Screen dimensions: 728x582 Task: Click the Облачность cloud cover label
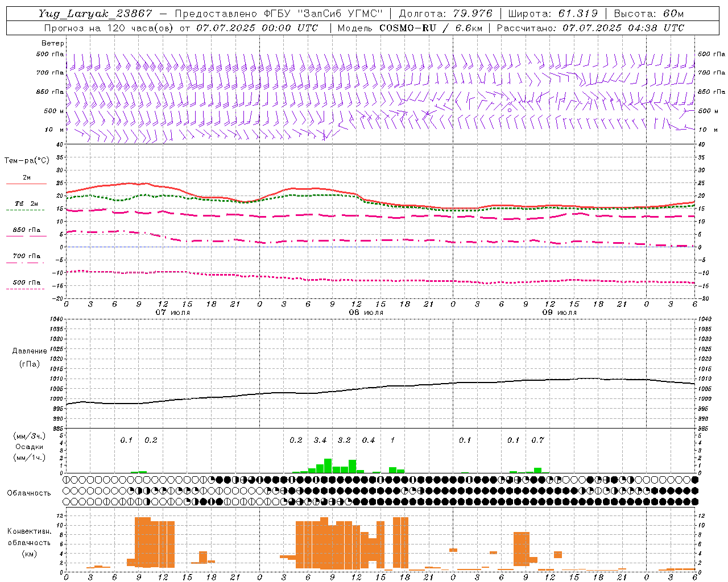29,493
